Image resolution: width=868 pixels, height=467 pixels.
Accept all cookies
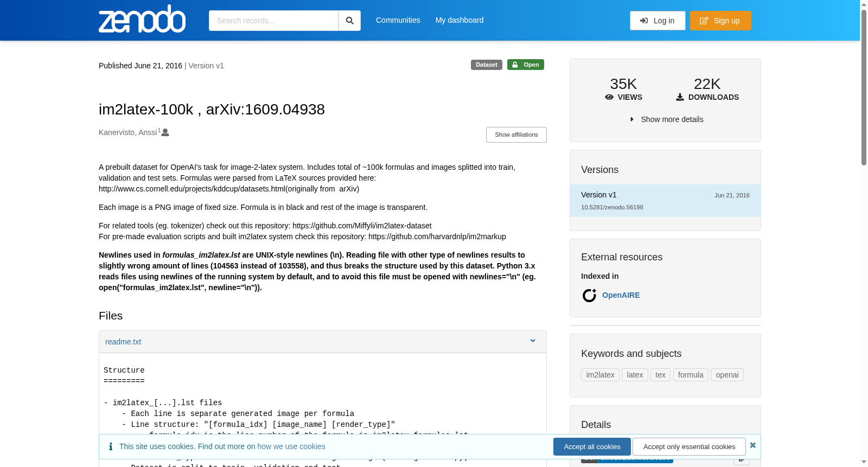592,446
